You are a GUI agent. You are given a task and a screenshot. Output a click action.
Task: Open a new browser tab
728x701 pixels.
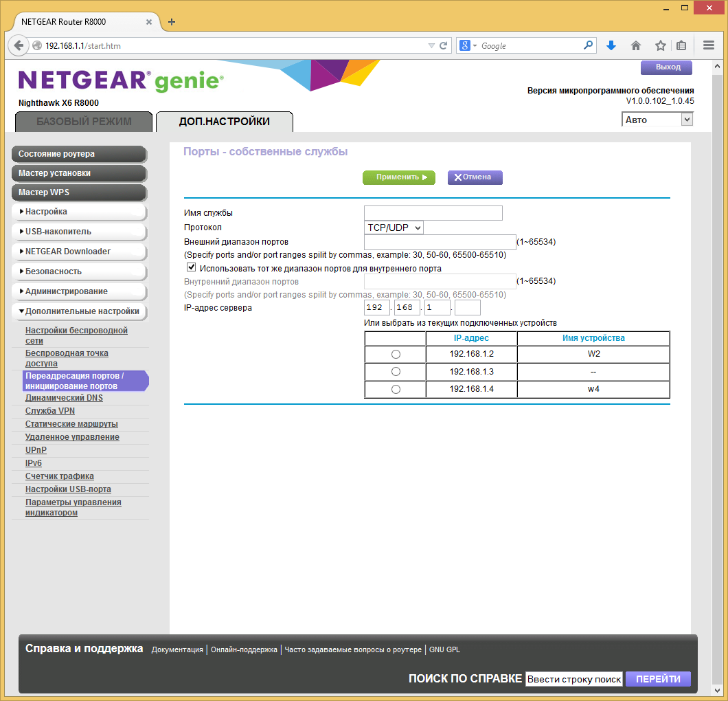pos(171,21)
